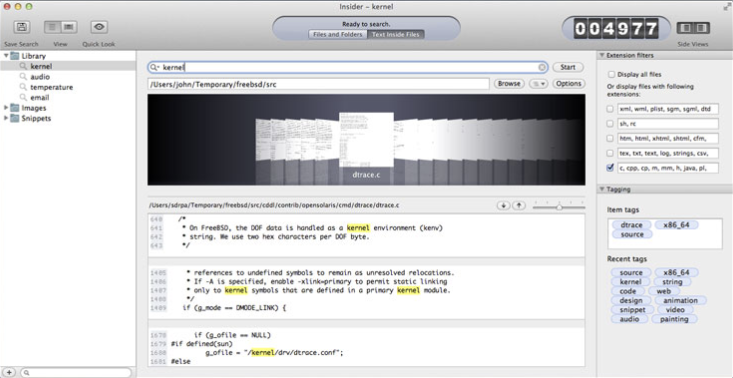Click in the kernel search query field
The height and width of the screenshot is (378, 733).
click(347, 67)
